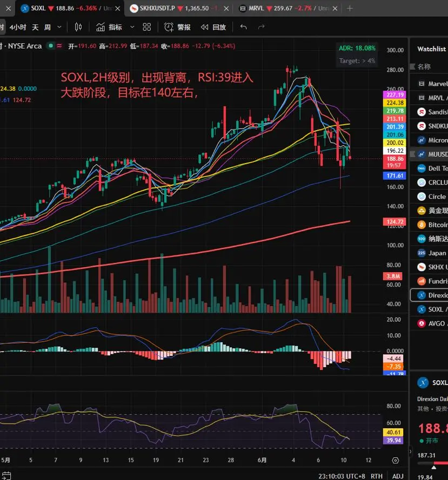Screen dimensions: 448x480
Task: Select CRCLU symbol in watchlist
Action: click(429, 182)
